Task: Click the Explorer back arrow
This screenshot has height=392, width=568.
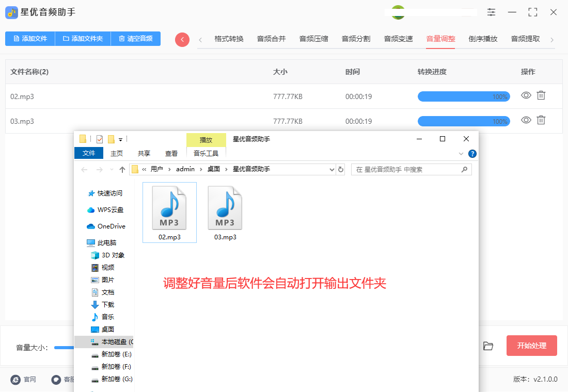Action: 84,169
